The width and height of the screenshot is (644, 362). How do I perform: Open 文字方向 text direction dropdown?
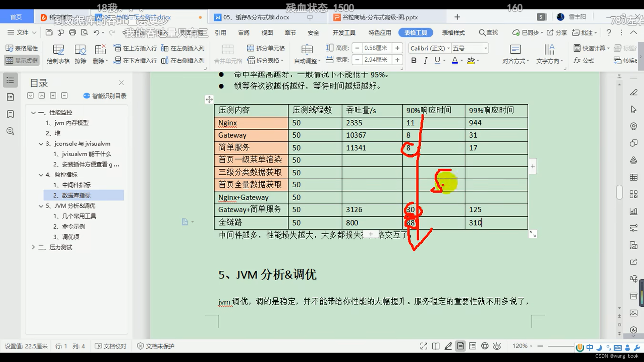tap(549, 54)
